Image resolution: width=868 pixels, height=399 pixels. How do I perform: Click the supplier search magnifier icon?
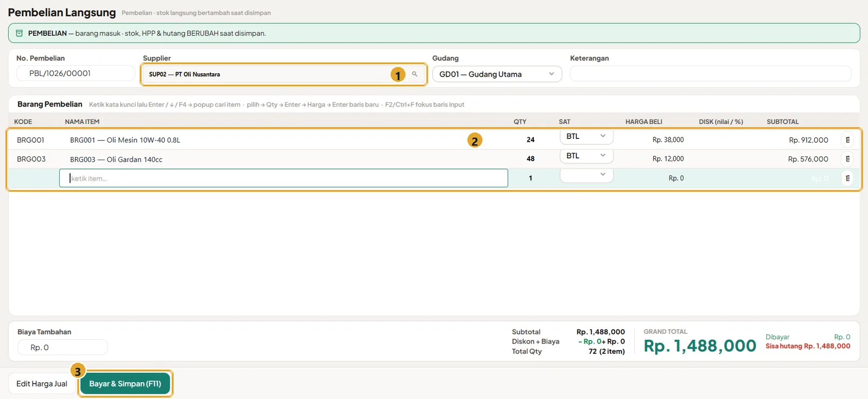[414, 74]
